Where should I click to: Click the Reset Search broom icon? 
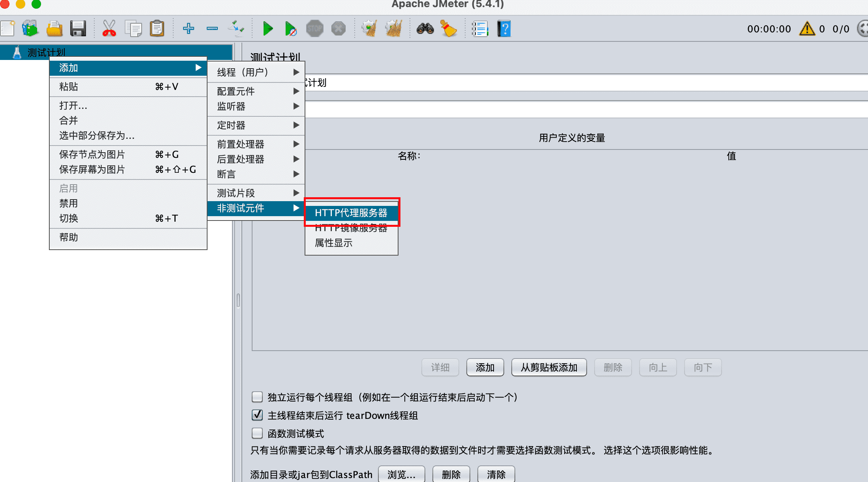click(449, 28)
